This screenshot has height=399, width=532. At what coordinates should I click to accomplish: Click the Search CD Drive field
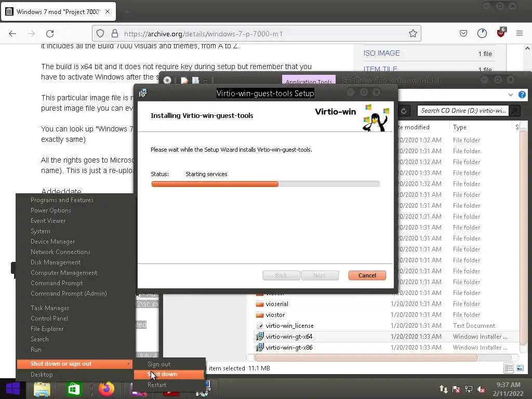[463, 111]
